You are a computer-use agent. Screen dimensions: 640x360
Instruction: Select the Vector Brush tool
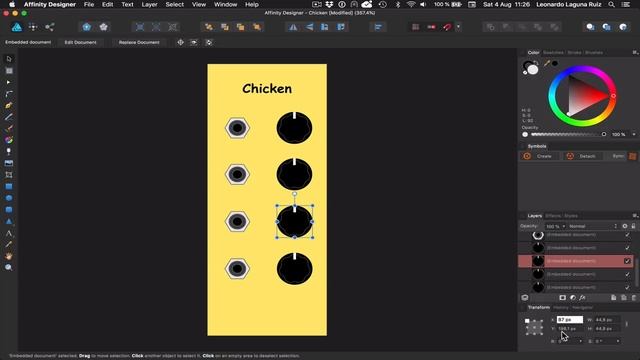(9, 129)
